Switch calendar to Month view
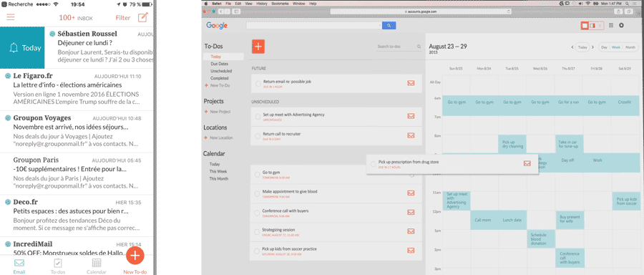 point(630,47)
